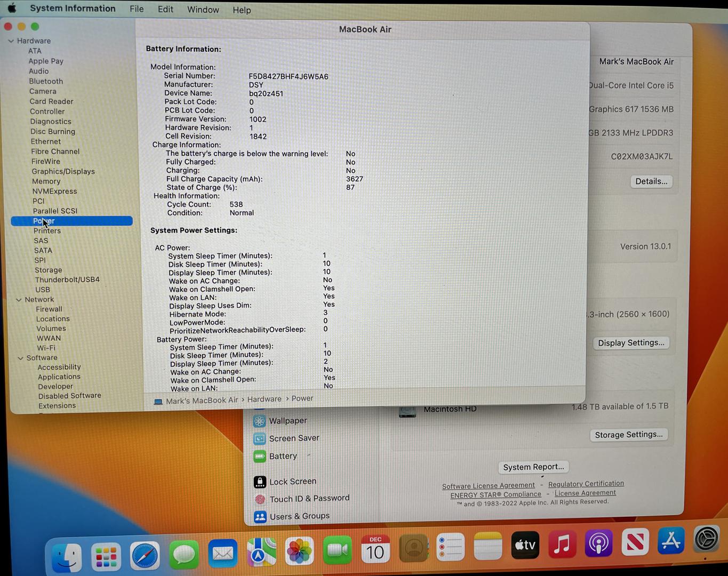The image size is (728, 576).
Task: Open Photos app in Dock
Action: click(299, 551)
